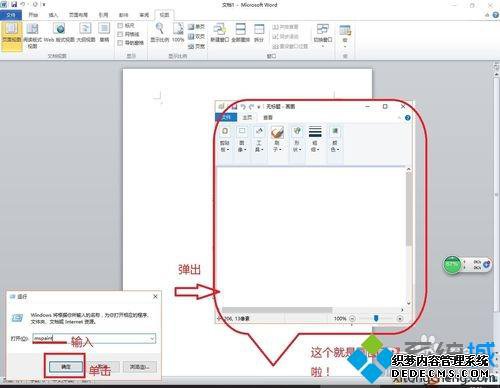
Task: Open Macros (宏) dropdown in Word
Action: [345, 36]
